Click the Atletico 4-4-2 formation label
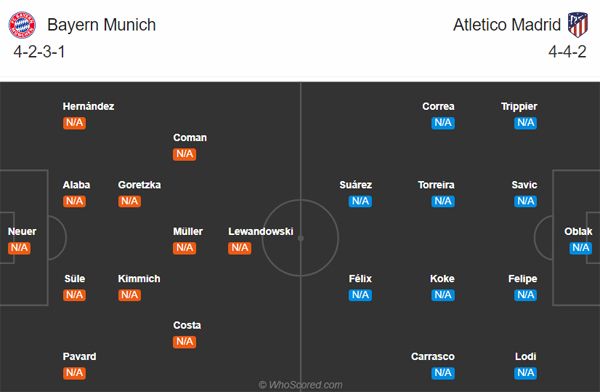The height and width of the screenshot is (392, 600). 567,52
